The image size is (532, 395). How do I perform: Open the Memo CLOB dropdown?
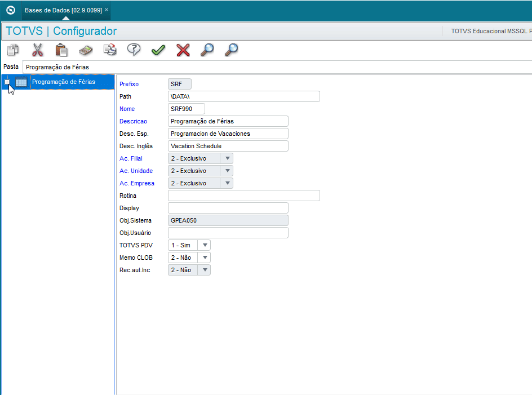click(205, 258)
